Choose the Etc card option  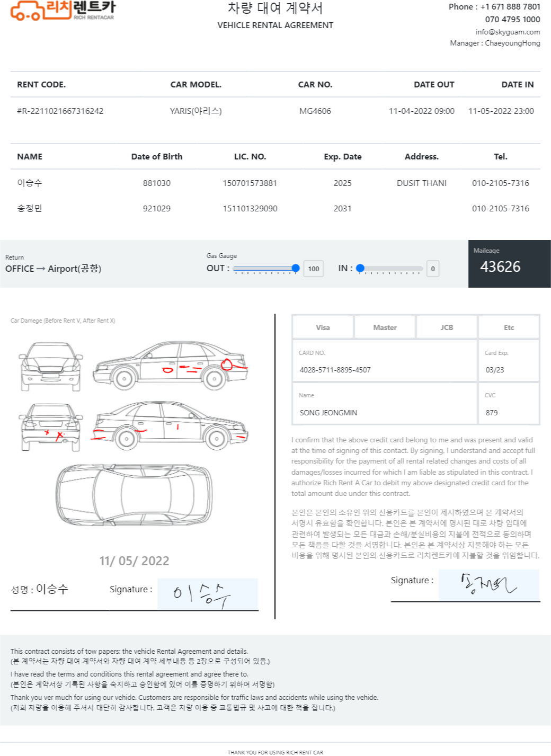tap(509, 327)
